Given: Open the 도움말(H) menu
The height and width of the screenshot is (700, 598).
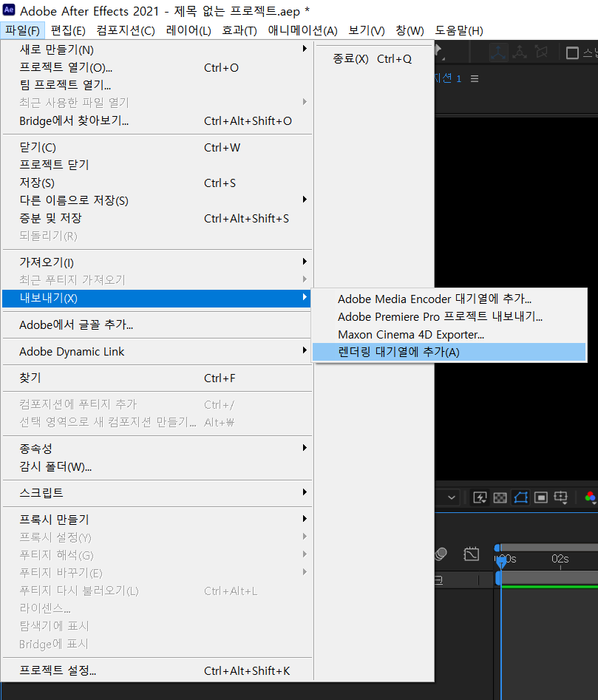Looking at the screenshot, I should (x=459, y=30).
